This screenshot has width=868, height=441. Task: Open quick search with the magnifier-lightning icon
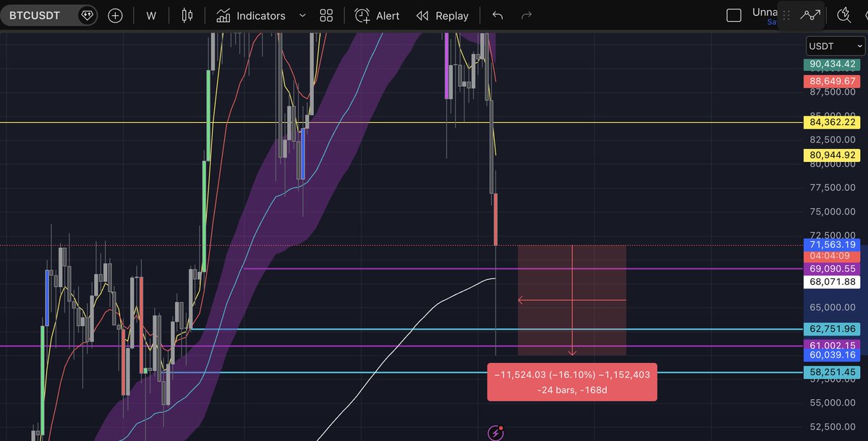[843, 14]
